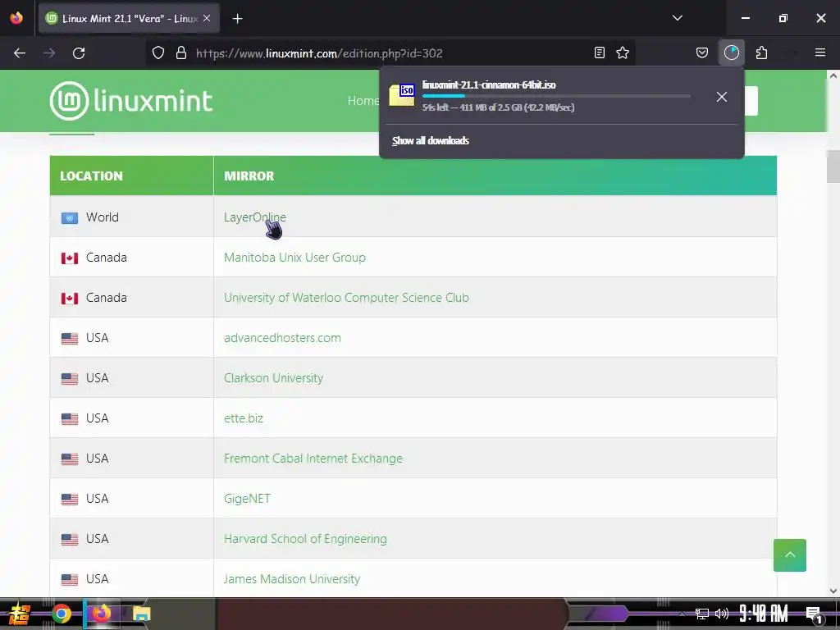
Task: Click the ISO file icon in downloads panel
Action: click(x=402, y=95)
